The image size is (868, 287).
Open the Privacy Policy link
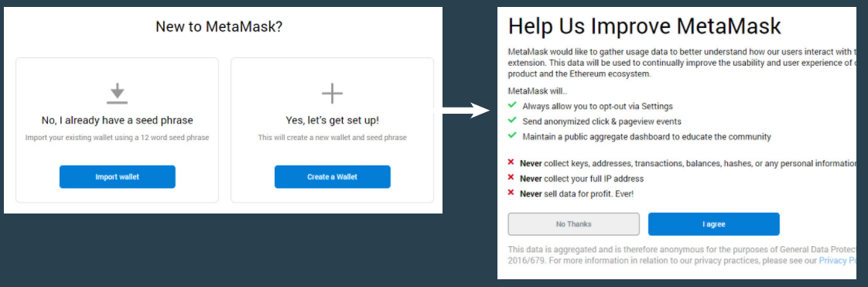point(838,261)
